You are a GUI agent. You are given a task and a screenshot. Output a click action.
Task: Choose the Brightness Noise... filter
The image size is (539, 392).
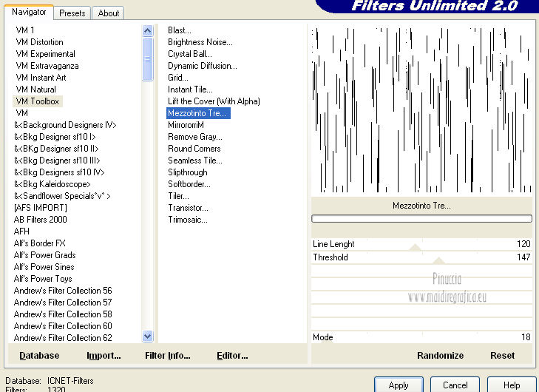(200, 42)
